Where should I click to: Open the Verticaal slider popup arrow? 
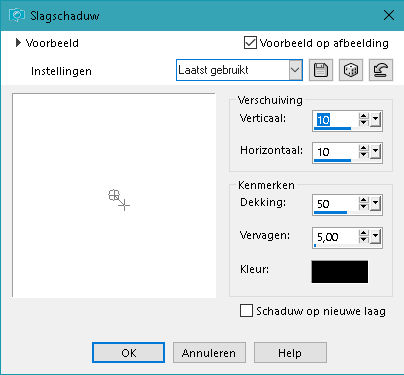pyautogui.click(x=375, y=120)
